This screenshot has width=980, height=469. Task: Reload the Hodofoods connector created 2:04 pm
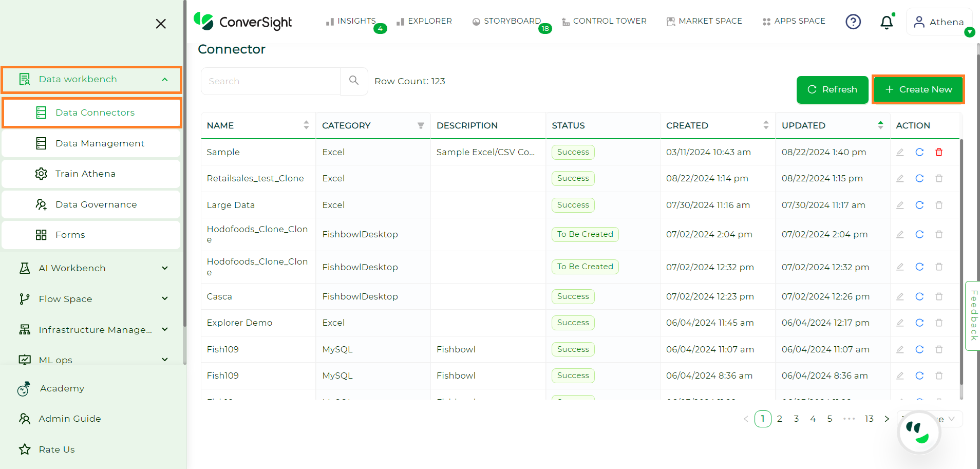coord(919,234)
